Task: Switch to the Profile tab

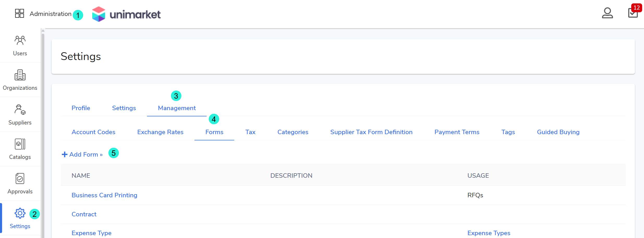Action: coord(81,108)
